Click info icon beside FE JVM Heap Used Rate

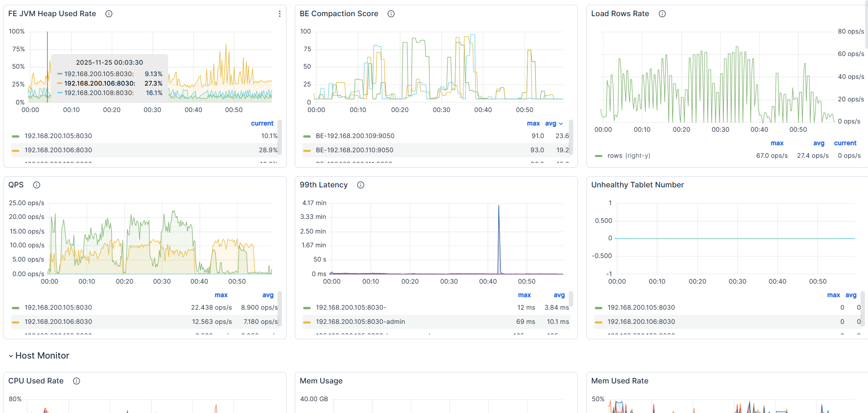coord(109,14)
